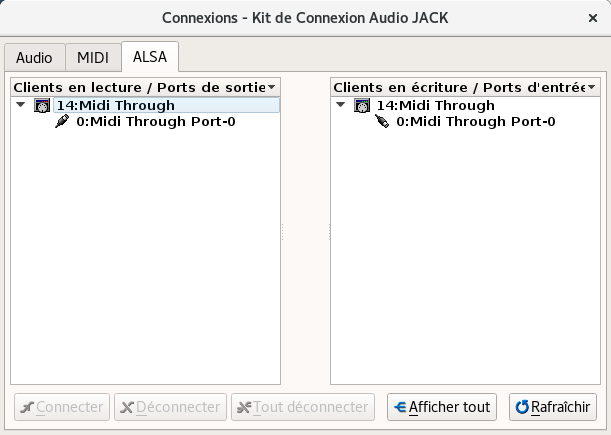Click the input port plug icon on right

382,122
